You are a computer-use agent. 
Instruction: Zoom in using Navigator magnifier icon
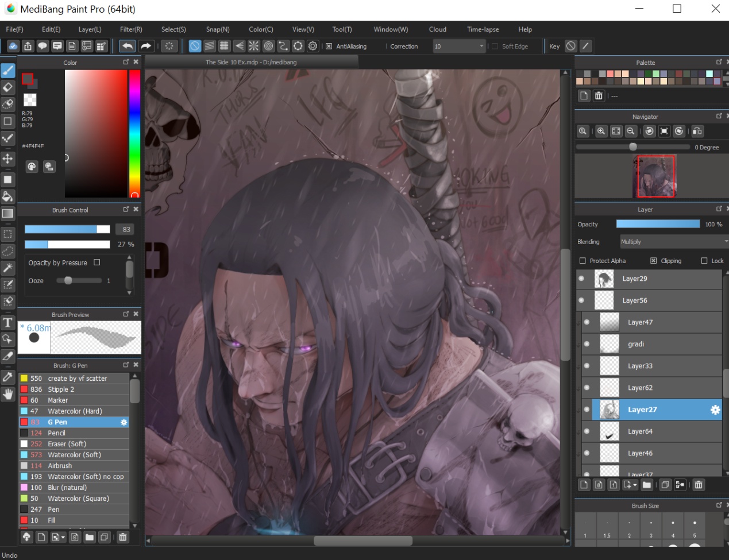click(x=601, y=132)
